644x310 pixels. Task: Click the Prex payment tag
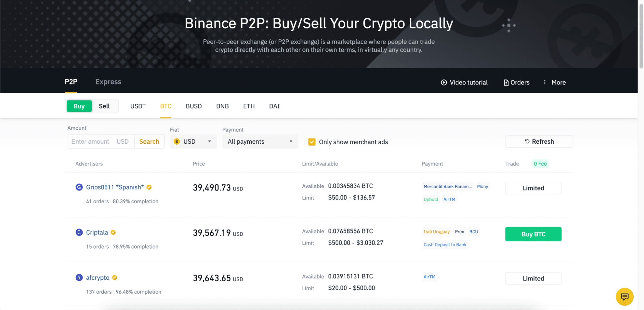click(x=459, y=232)
